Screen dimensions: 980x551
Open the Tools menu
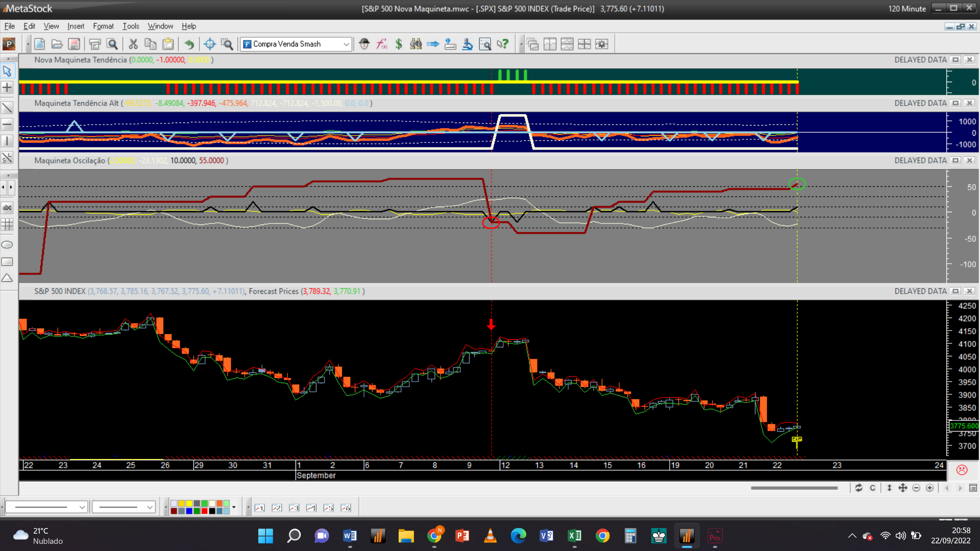pos(131,26)
